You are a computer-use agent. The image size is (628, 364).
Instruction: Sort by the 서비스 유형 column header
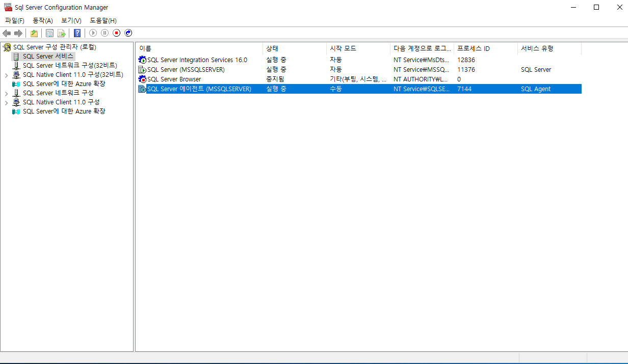point(549,48)
